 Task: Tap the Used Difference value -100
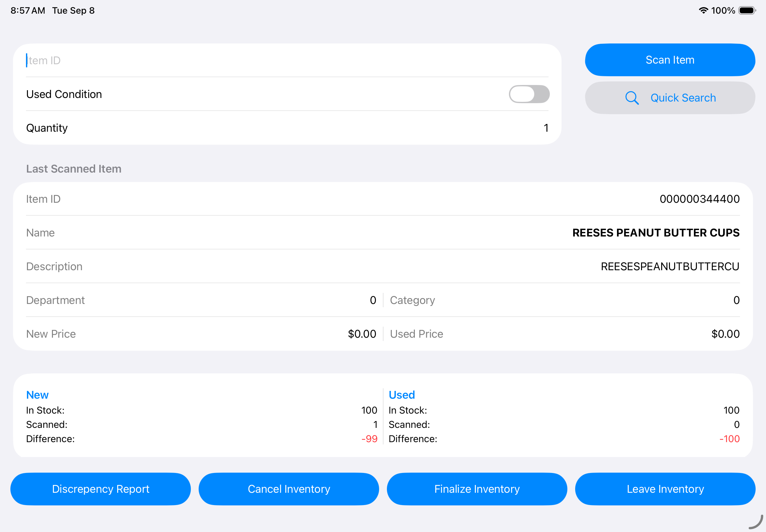(x=729, y=439)
